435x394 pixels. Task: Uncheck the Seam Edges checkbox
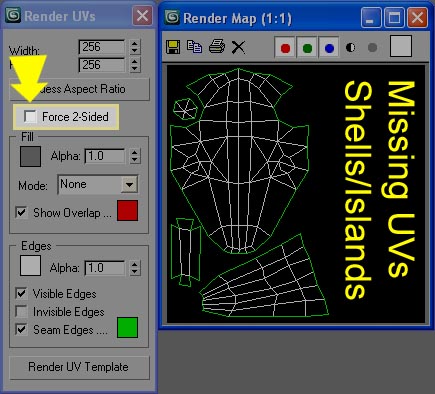click(x=21, y=329)
